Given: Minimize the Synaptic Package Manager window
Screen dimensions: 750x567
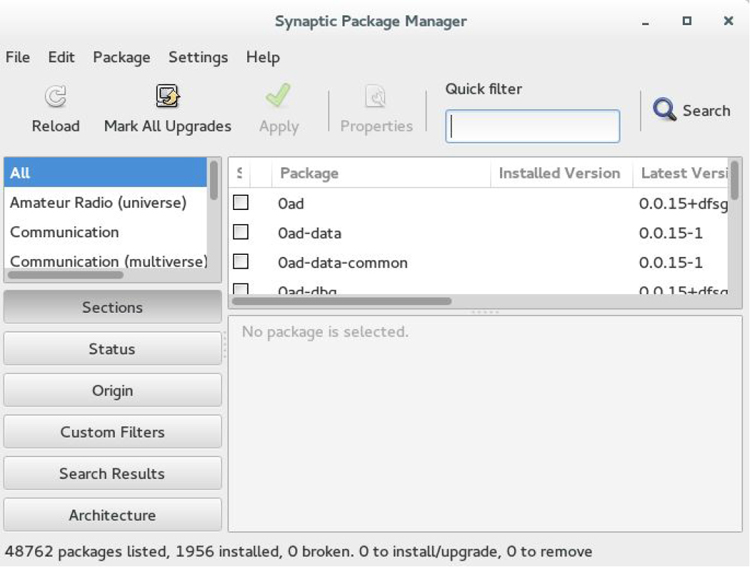Looking at the screenshot, I should pyautogui.click(x=646, y=21).
